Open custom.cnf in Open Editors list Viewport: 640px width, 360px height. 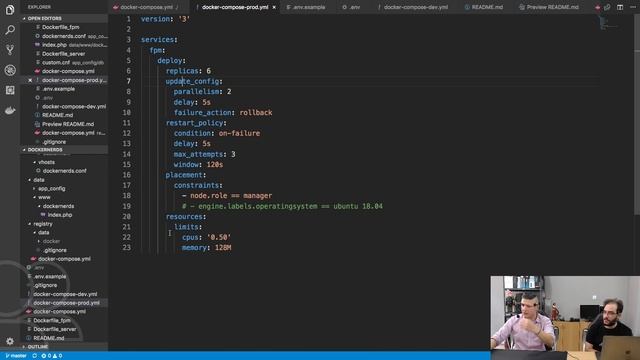pyautogui.click(x=56, y=62)
